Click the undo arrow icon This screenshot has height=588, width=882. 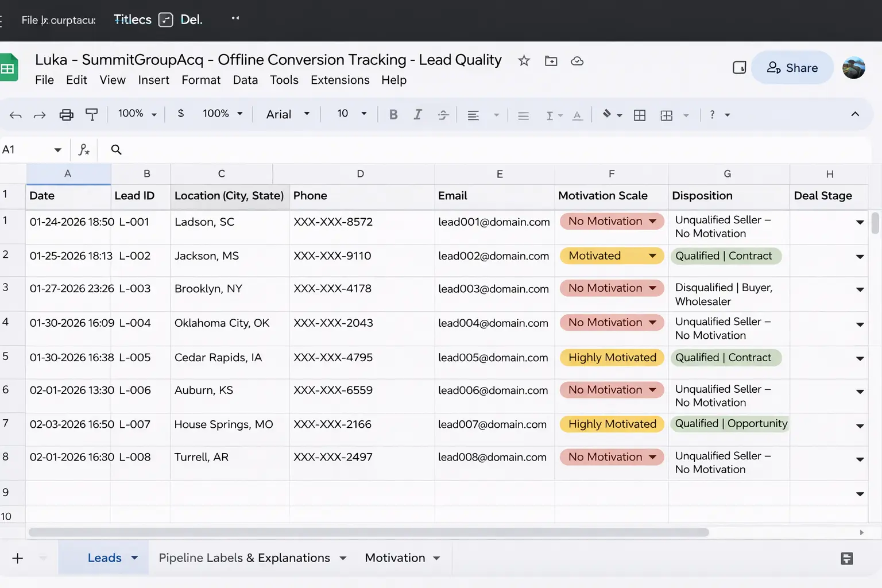(16, 115)
